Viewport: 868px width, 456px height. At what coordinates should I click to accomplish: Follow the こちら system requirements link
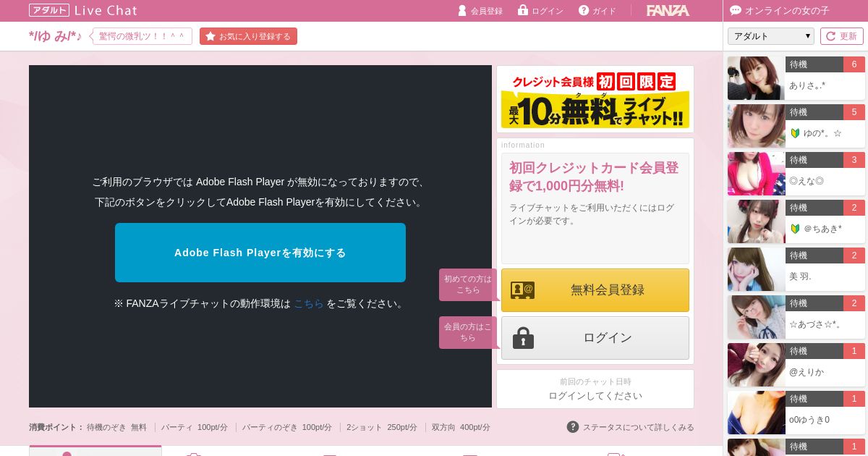pyautogui.click(x=309, y=303)
